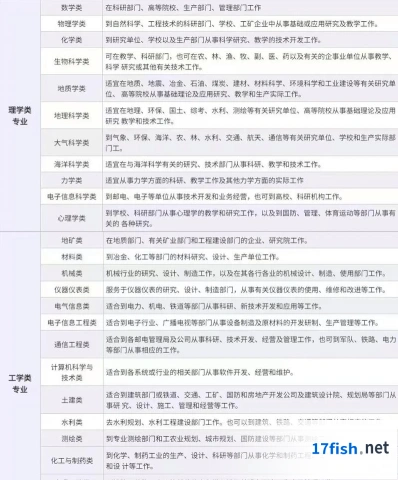
Task: Select the 化学类 major cell
Action: (72, 40)
